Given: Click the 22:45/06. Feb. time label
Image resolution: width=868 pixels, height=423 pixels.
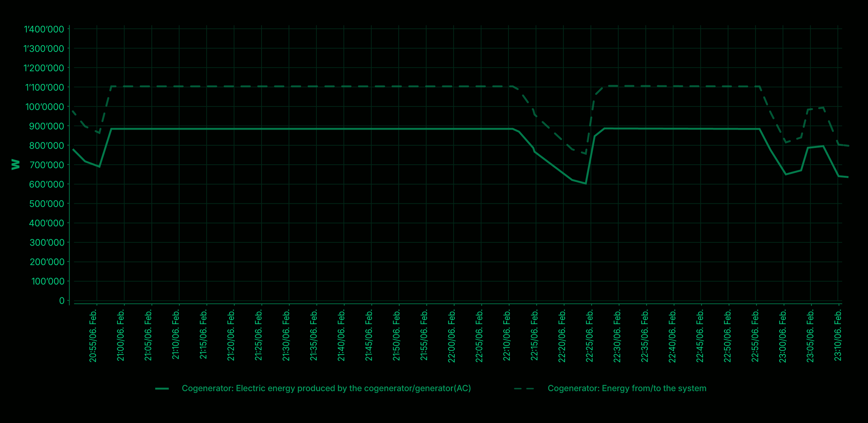Looking at the screenshot, I should [699, 336].
